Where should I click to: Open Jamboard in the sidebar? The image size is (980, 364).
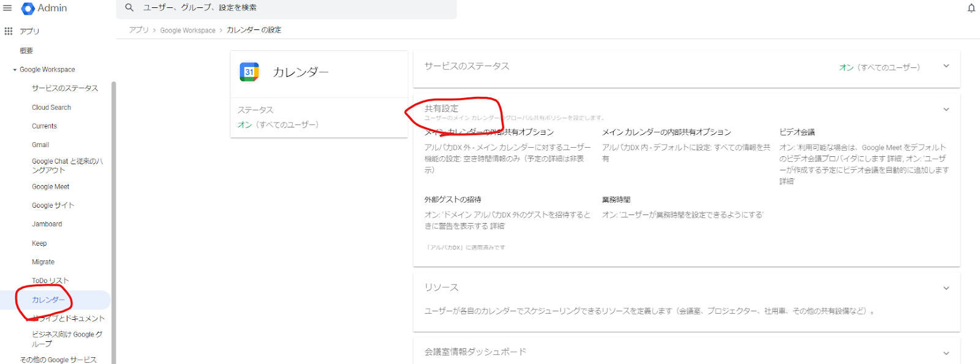click(x=47, y=224)
